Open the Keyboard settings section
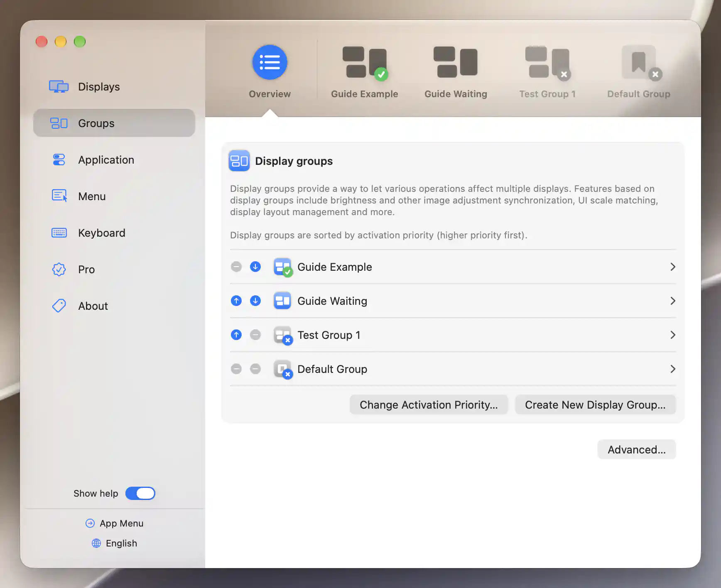 114,233
